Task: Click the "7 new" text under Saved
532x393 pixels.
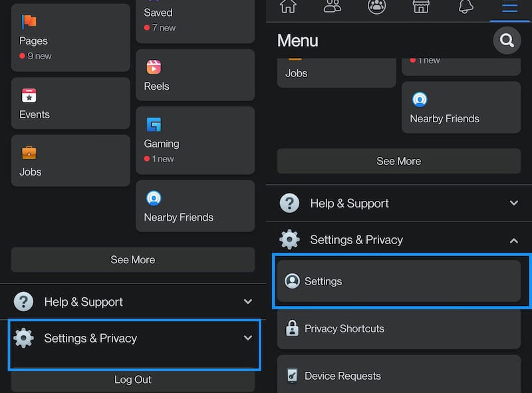Action: [164, 28]
